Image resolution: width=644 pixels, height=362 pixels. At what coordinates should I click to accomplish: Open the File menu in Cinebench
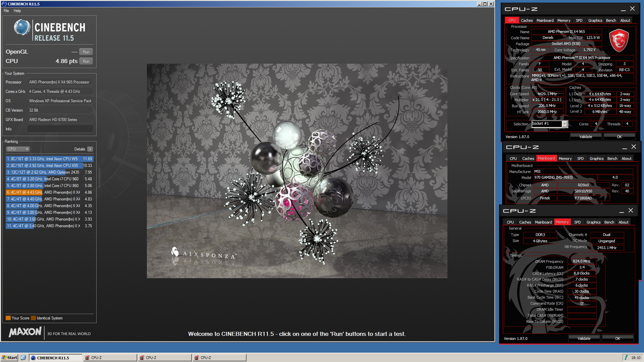[6, 11]
